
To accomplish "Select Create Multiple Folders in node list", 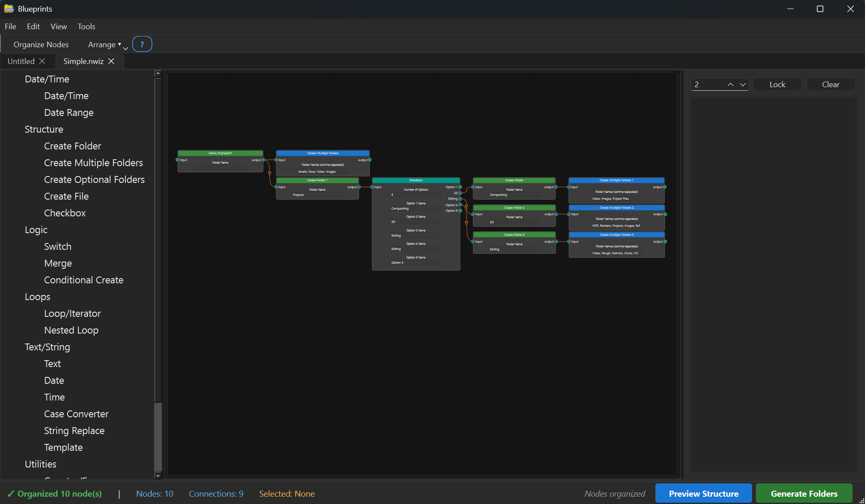I will point(93,163).
